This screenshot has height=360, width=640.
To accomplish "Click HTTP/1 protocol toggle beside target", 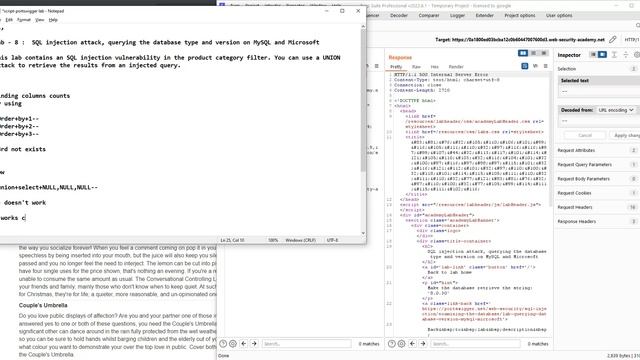I will [631, 40].
